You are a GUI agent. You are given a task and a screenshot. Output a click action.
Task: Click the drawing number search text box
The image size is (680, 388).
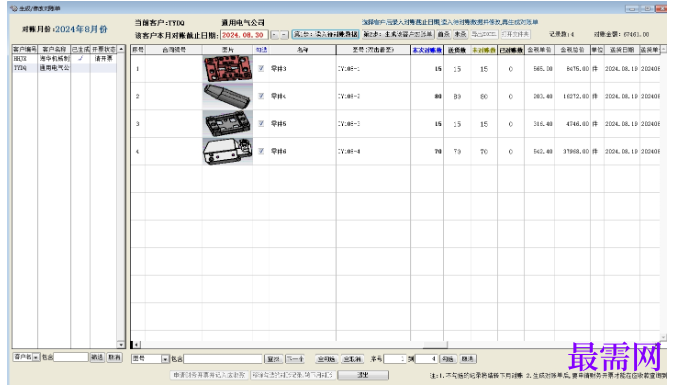coord(223,359)
